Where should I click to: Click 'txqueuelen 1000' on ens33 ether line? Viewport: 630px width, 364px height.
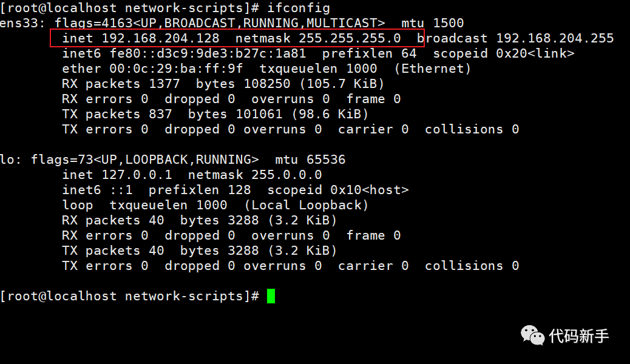318,69
